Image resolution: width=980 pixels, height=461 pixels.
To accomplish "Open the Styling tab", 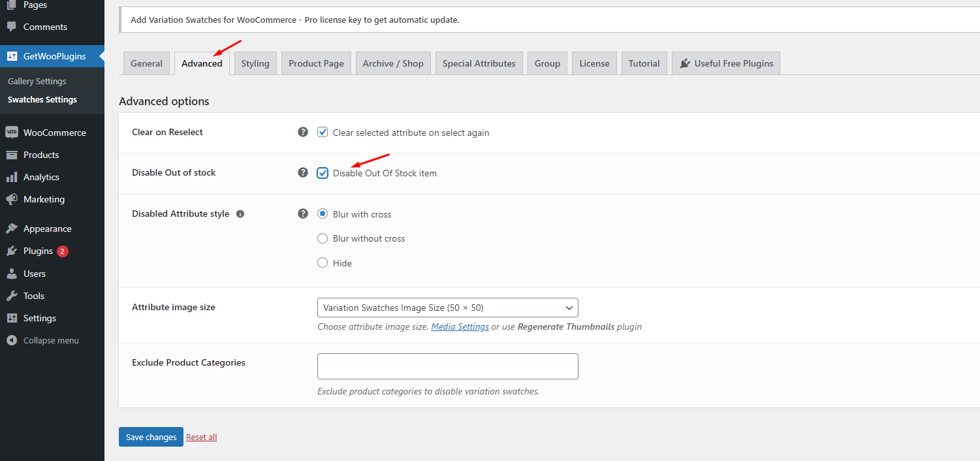I will point(255,63).
